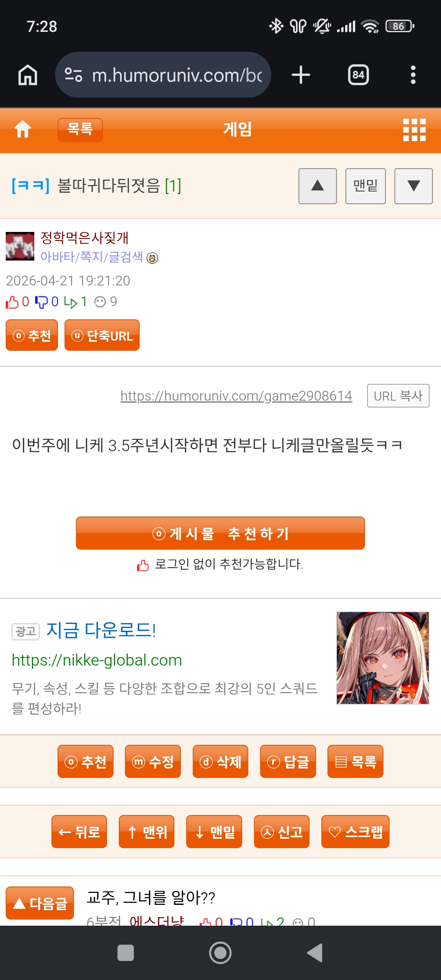Open the tab switcher showing 84

(x=359, y=75)
